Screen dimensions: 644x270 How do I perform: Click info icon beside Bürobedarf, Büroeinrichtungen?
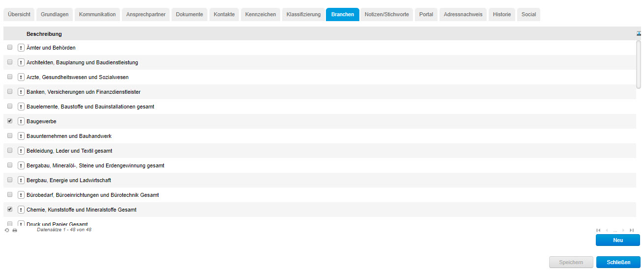click(21, 195)
